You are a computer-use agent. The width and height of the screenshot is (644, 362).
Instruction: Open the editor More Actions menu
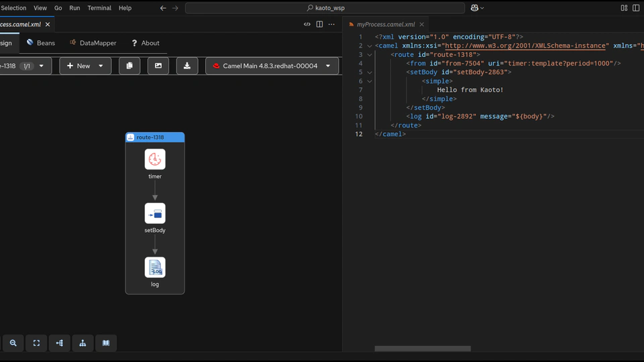(x=331, y=24)
